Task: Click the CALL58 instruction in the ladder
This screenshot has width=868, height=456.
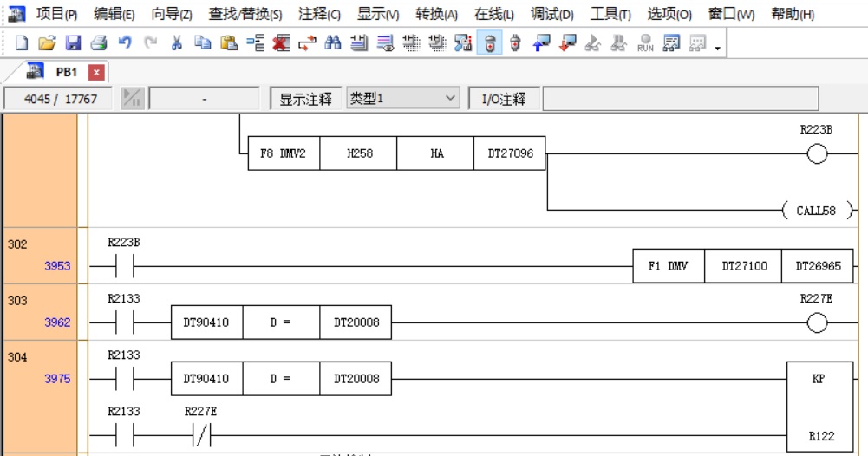Action: click(816, 211)
